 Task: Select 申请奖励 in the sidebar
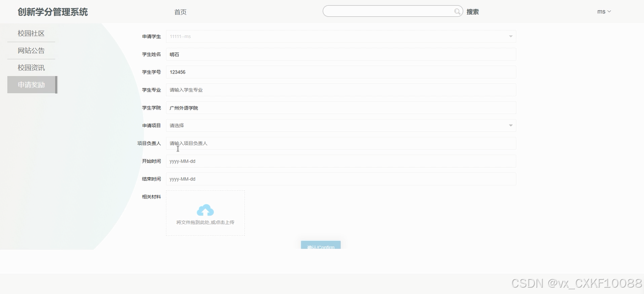(x=32, y=85)
